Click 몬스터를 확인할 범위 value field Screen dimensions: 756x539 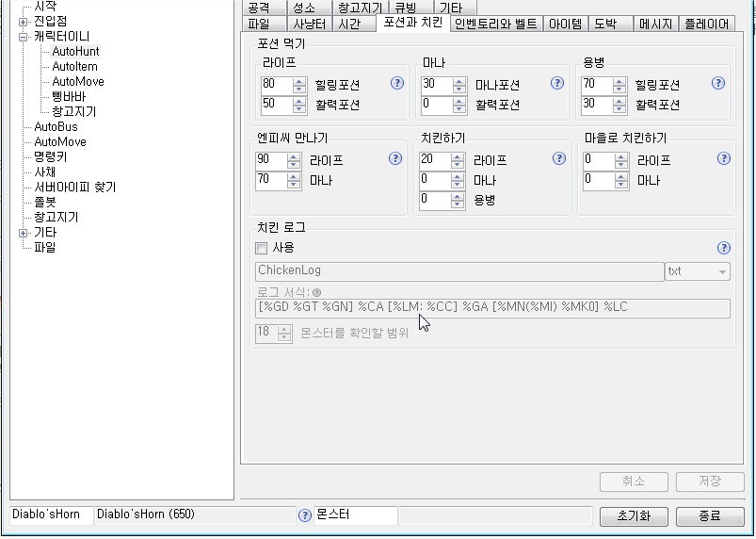pyautogui.click(x=267, y=333)
